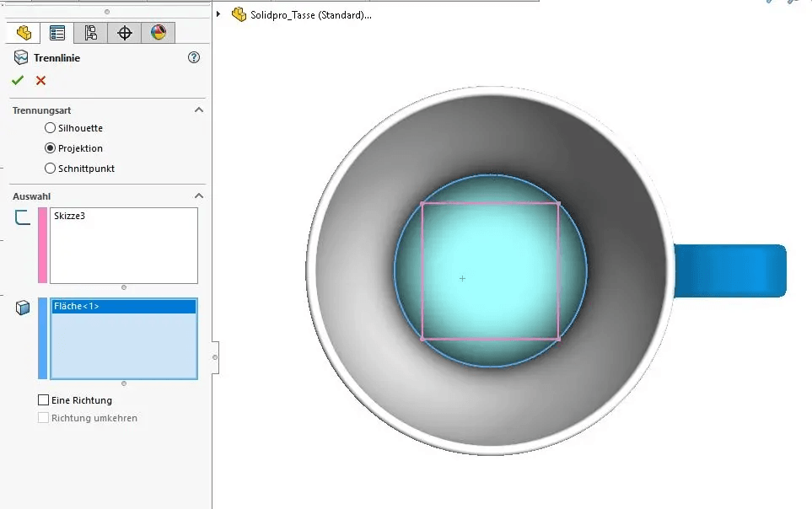This screenshot has width=812, height=509.
Task: Select Fläche<1> in the faces list
Action: pos(77,307)
